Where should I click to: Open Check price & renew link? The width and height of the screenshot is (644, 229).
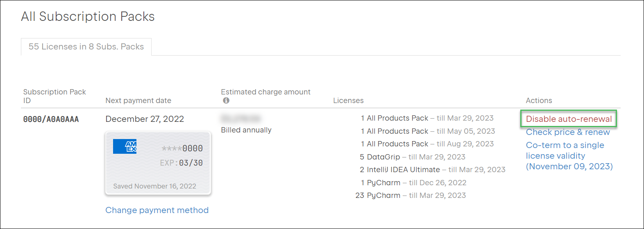click(x=567, y=132)
